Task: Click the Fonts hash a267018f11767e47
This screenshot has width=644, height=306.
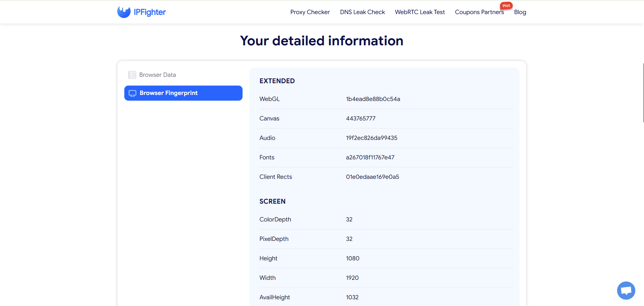Action: [370, 157]
